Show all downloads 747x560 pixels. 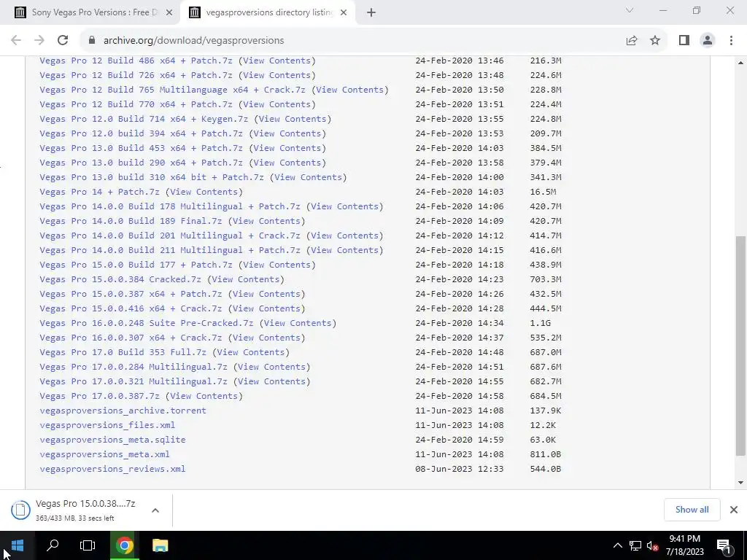(x=692, y=510)
